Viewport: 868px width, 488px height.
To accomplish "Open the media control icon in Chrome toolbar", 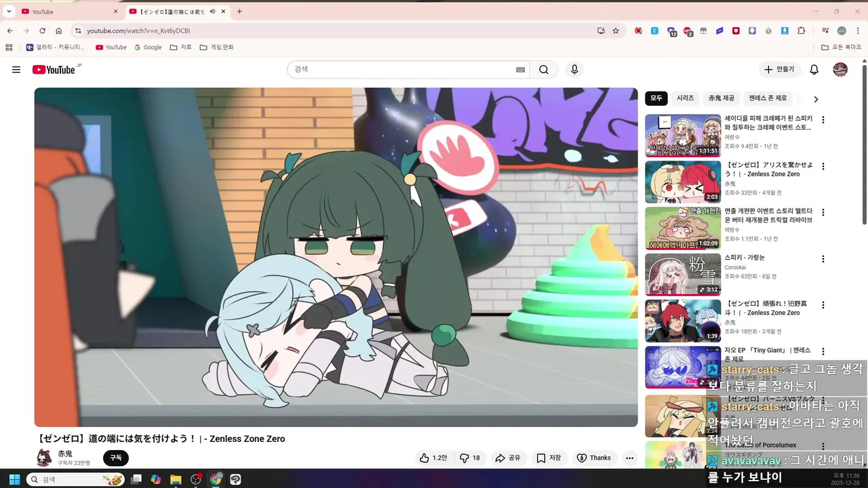I will pos(825,30).
